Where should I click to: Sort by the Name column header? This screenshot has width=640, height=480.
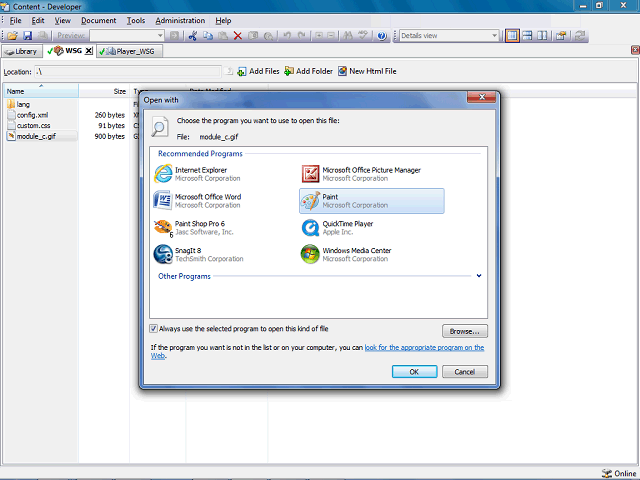[x=41, y=91]
